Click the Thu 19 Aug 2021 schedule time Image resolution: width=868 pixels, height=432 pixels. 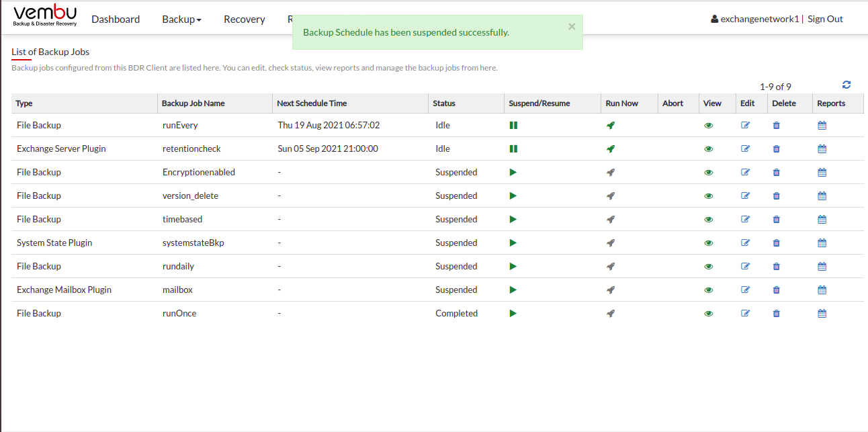329,125
